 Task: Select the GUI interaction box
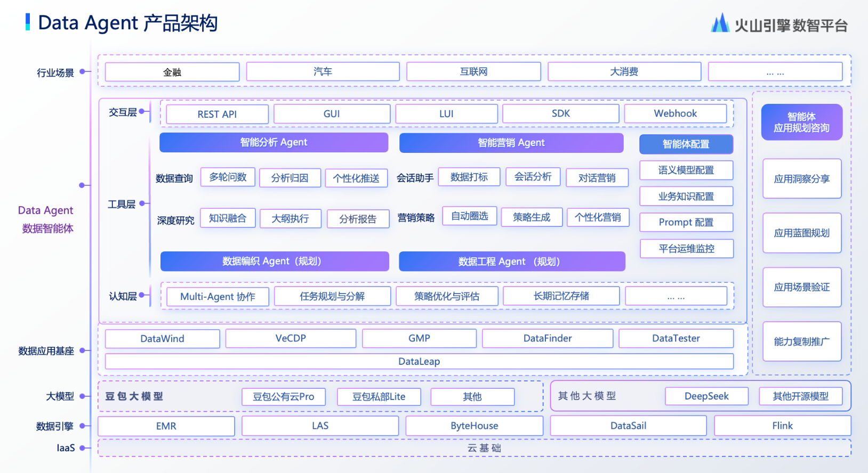(332, 113)
